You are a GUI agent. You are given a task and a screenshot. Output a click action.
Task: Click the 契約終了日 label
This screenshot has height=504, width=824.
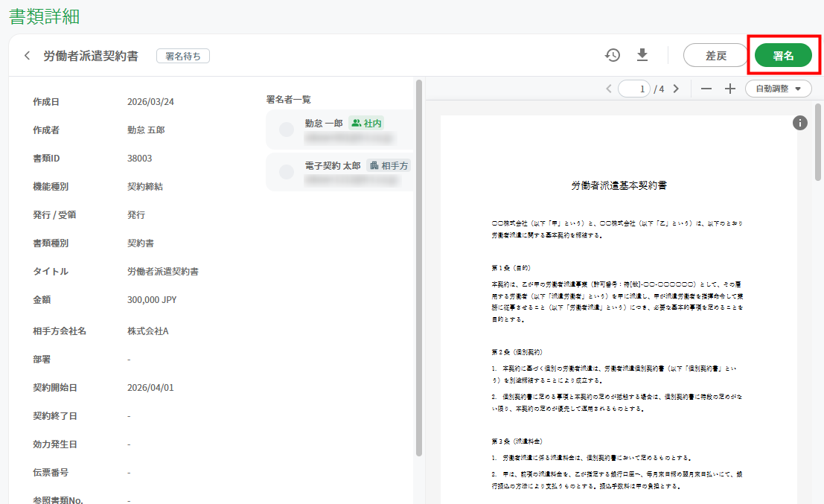(55, 415)
